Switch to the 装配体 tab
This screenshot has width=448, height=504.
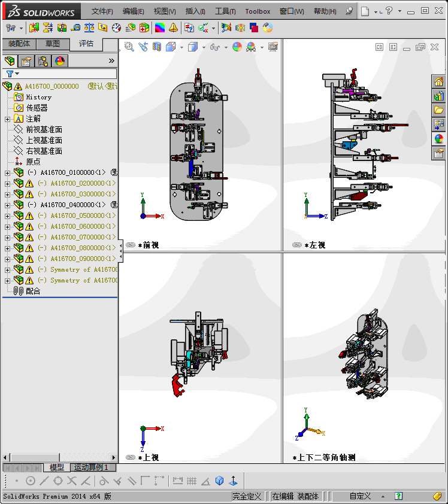19,44
